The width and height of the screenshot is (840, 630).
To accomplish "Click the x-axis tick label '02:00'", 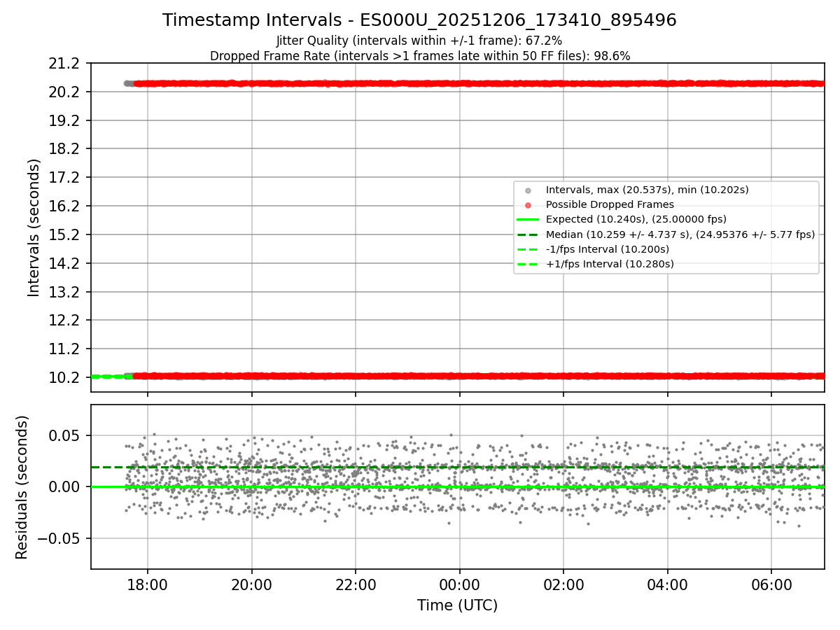I will coord(563,584).
